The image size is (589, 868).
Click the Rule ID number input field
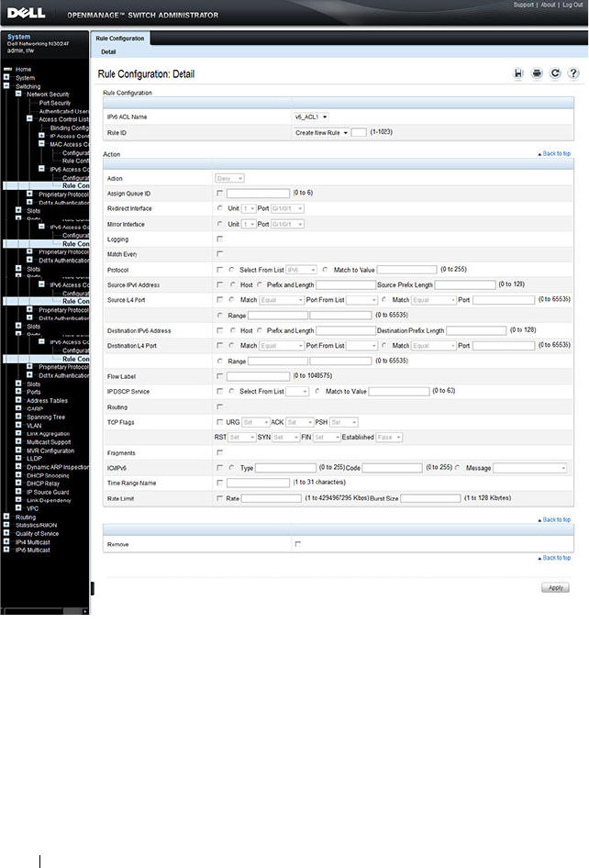359,133
